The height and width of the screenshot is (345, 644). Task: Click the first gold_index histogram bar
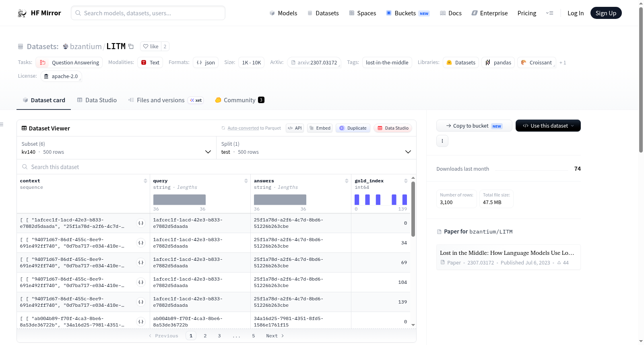pyautogui.click(x=357, y=200)
